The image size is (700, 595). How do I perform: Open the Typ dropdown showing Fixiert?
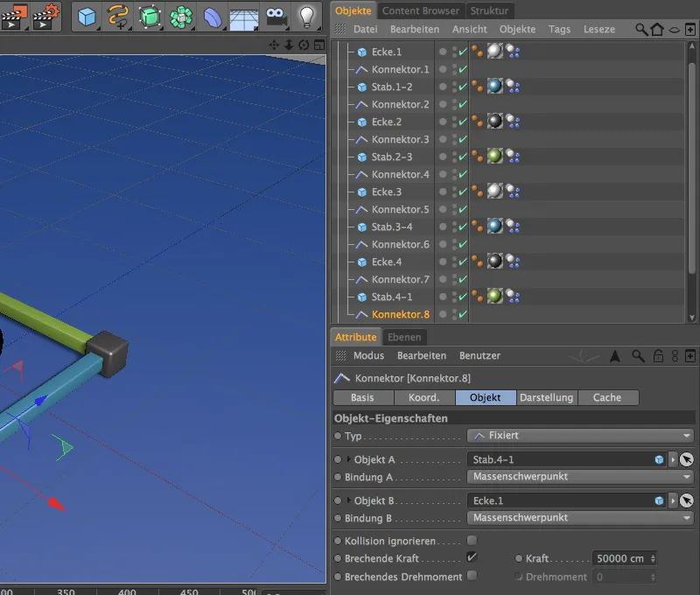click(580, 435)
